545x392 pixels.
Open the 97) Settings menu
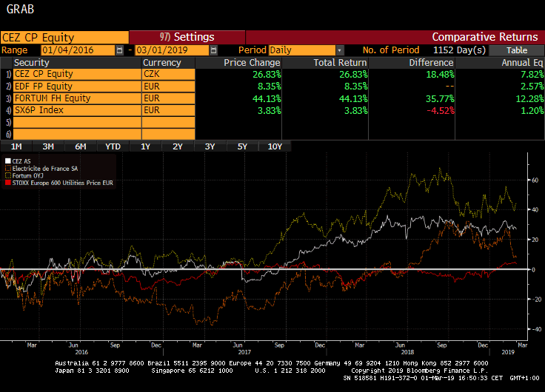187,37
